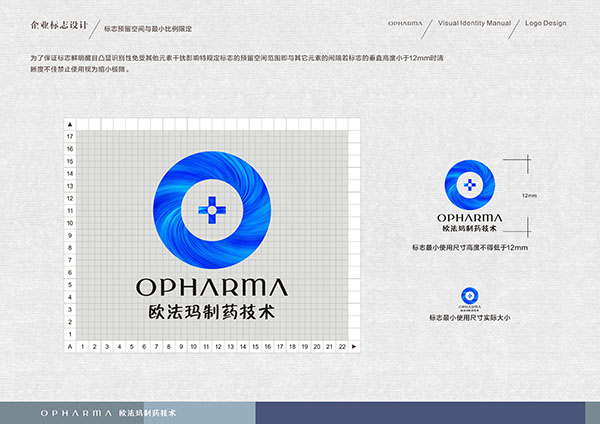Click the blue cross inside the large logo

(212, 210)
